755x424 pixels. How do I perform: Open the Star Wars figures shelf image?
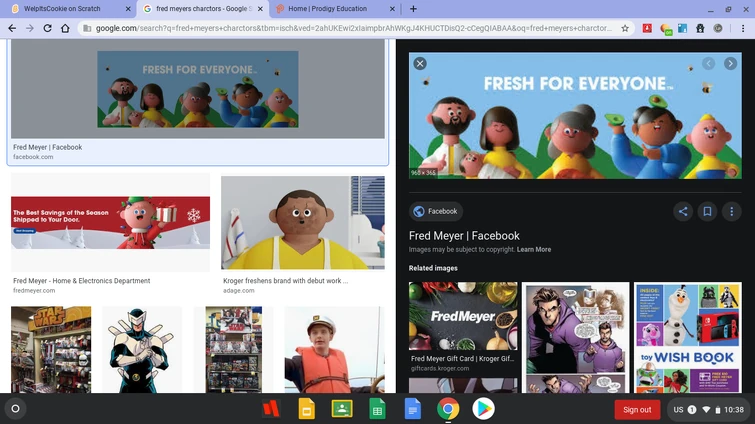234,349
